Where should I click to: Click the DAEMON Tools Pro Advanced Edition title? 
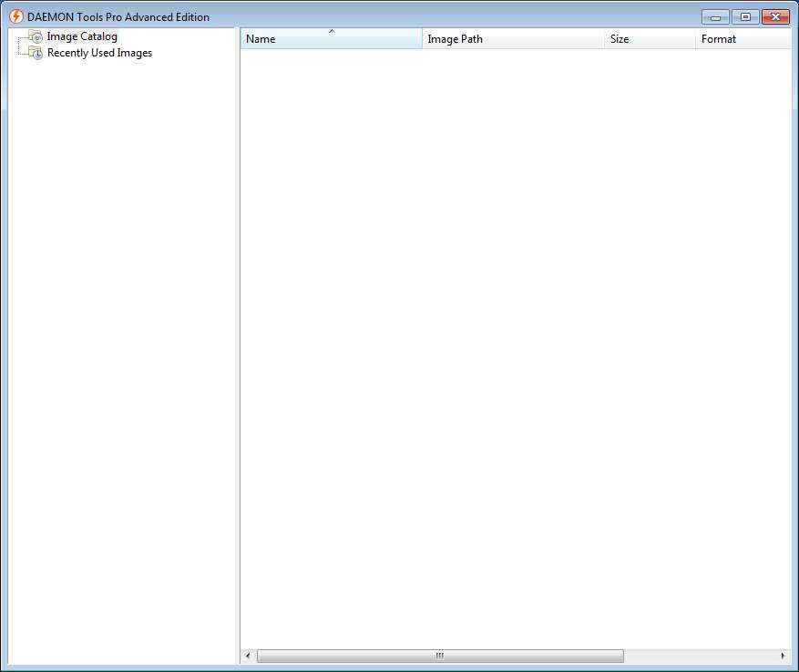tap(118, 17)
